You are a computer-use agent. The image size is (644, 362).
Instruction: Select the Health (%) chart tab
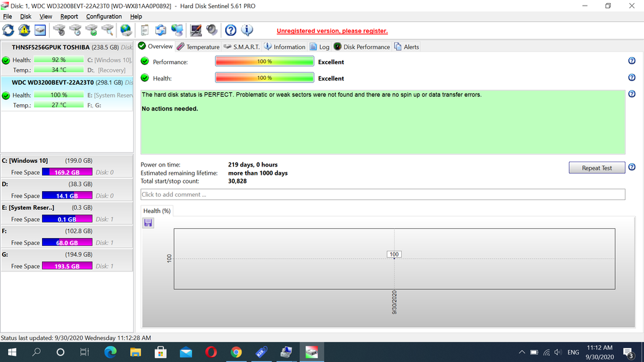[x=157, y=211]
